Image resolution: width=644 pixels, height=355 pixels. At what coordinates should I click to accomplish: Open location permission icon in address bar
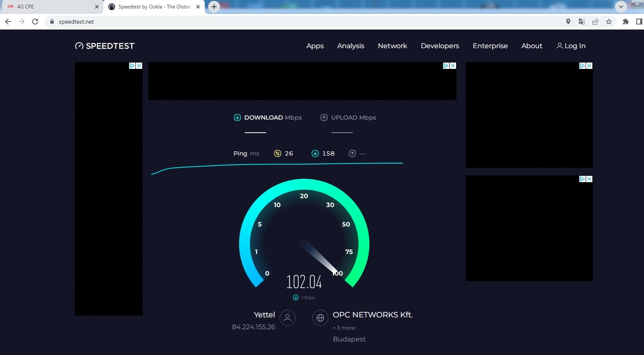coord(568,22)
